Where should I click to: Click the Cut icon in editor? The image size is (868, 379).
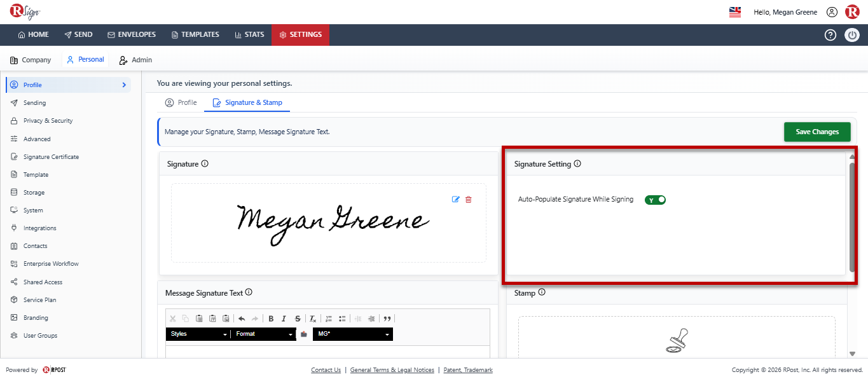click(172, 319)
